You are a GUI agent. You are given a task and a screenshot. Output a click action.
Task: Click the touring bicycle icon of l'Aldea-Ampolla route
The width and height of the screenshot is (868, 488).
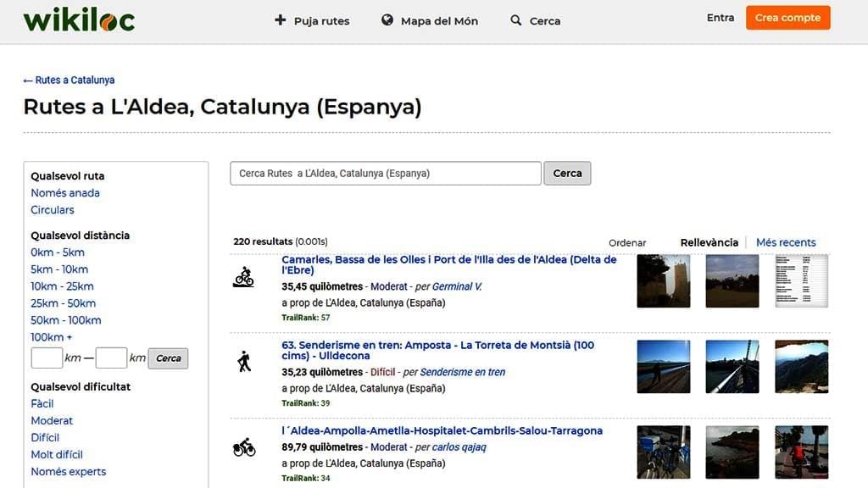tap(244, 447)
